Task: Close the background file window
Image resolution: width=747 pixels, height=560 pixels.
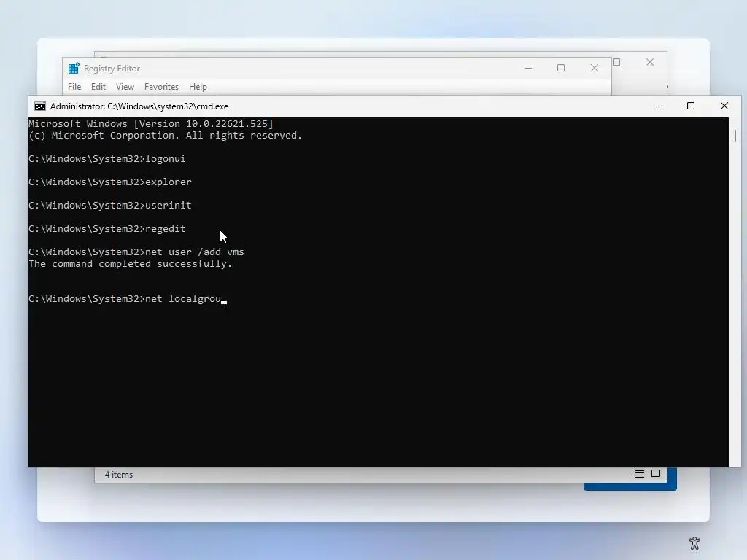Action: click(650, 63)
